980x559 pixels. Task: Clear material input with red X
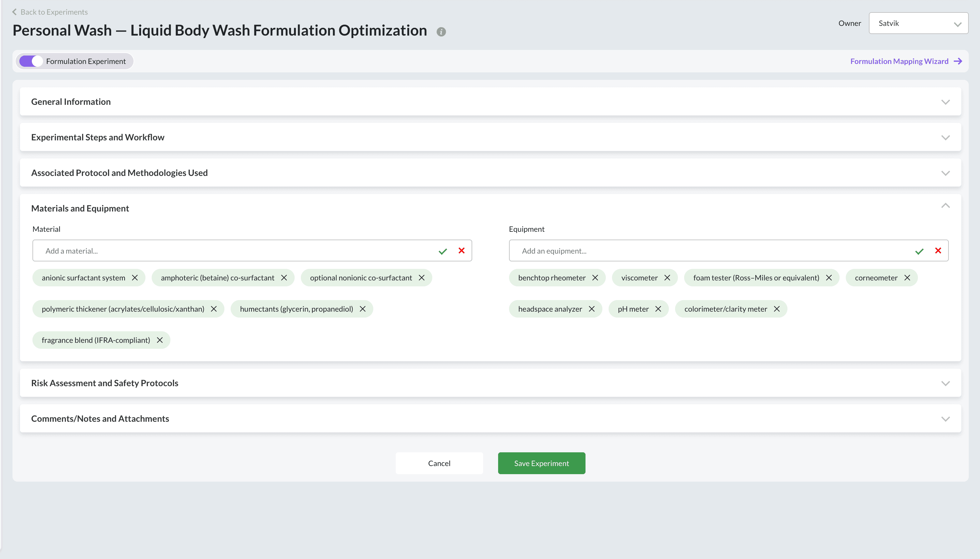coord(462,251)
